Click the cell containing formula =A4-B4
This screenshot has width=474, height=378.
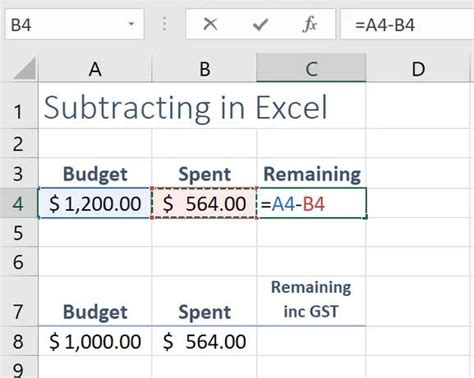pos(311,203)
